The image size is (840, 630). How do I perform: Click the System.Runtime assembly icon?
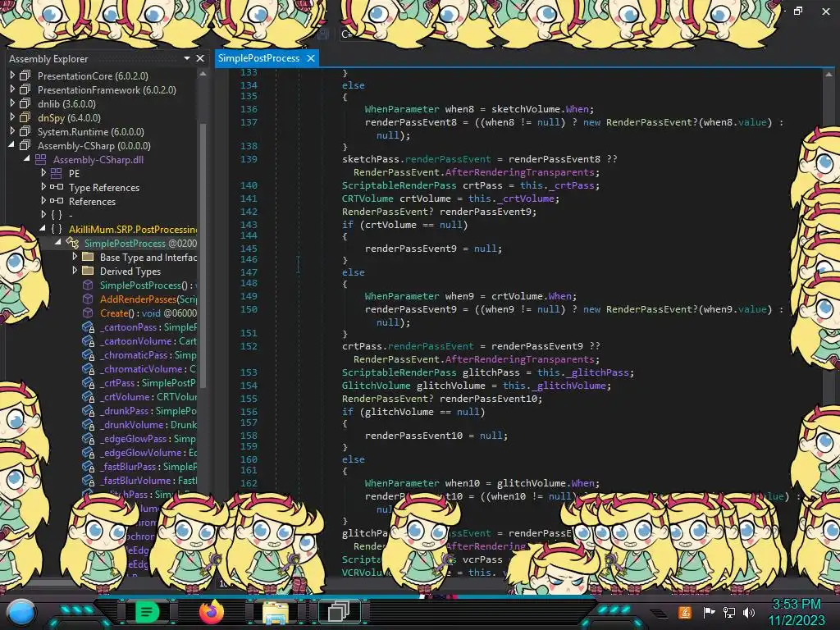tap(25, 131)
